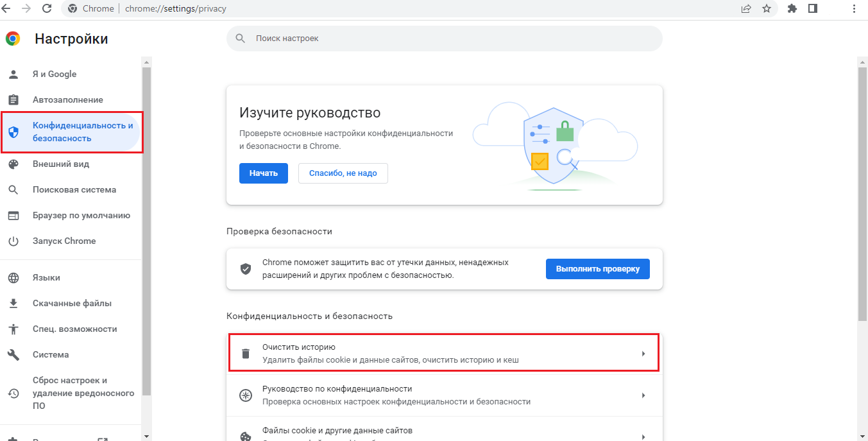The width and height of the screenshot is (868, 441).
Task: Toggle the side panel icon
Action: tap(813, 8)
